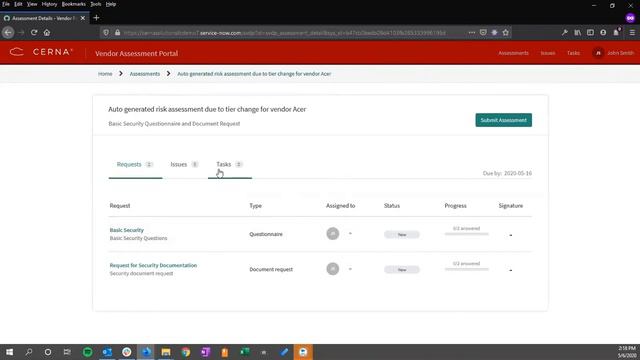Click the padlock site security icon
This screenshot has height=360, width=640.
[x=118, y=33]
